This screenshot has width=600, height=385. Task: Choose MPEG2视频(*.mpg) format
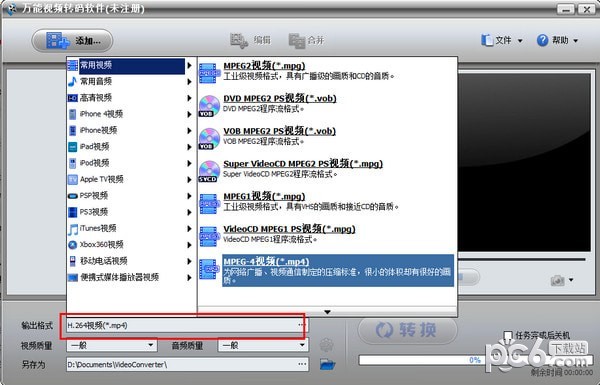coord(264,65)
